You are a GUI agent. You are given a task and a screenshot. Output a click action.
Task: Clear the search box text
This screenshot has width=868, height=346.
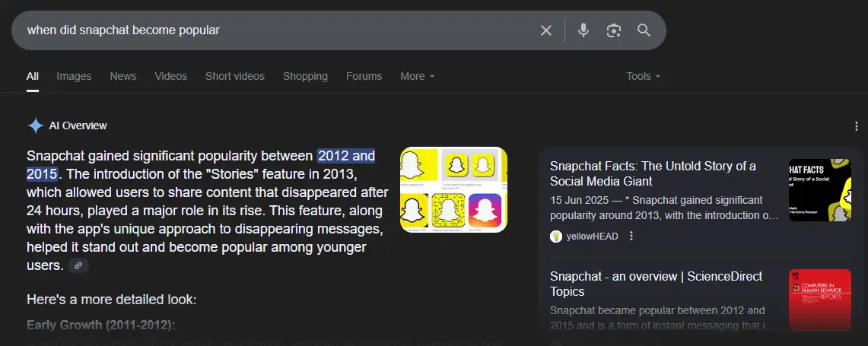tap(545, 30)
